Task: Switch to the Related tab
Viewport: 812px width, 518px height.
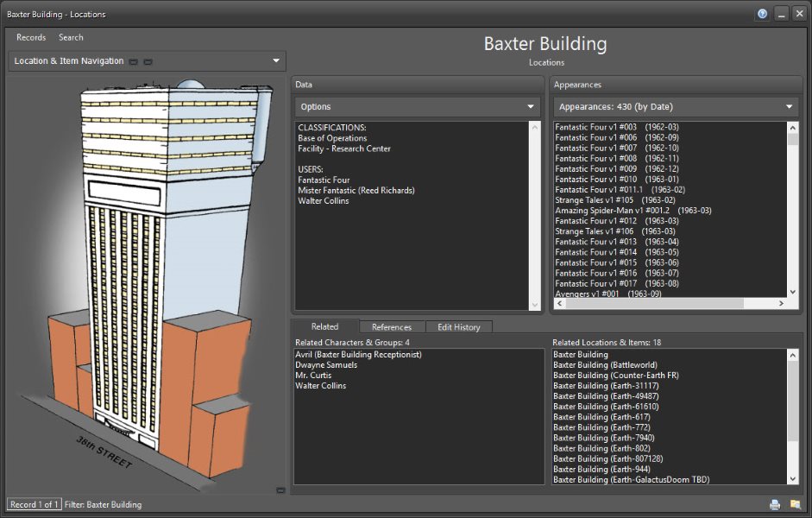Action: [x=324, y=326]
